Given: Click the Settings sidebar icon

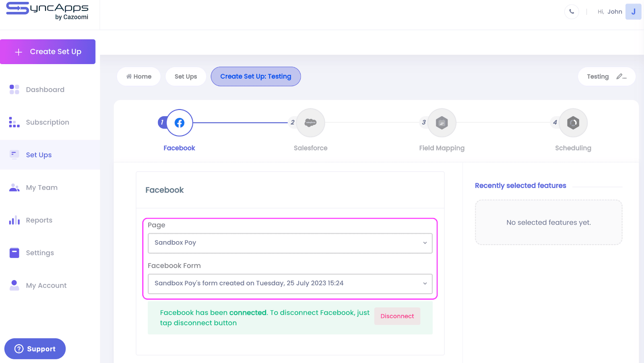Looking at the screenshot, I should tap(14, 252).
